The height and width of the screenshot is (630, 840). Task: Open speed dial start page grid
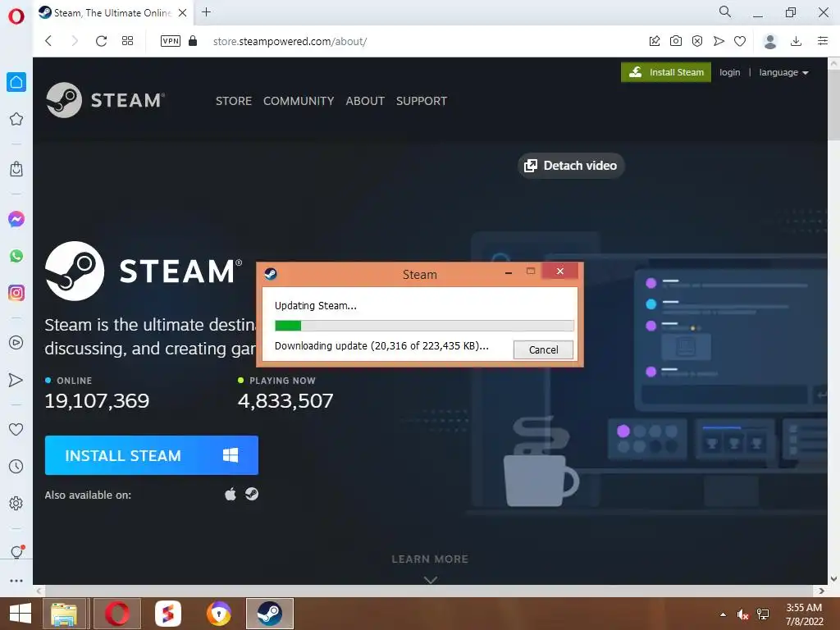click(127, 41)
